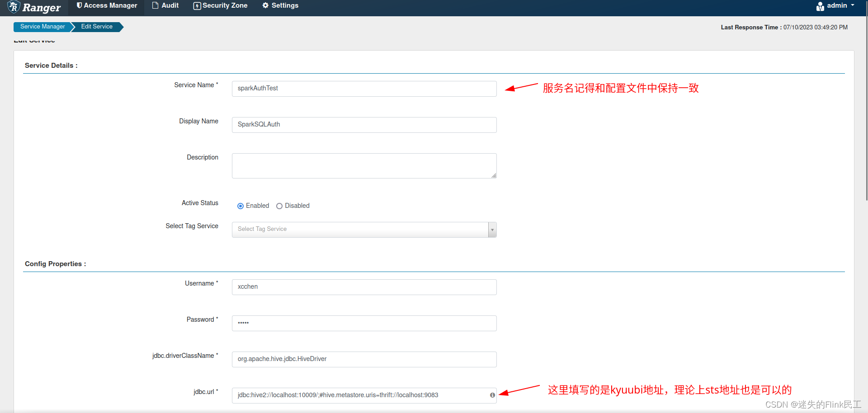The width and height of the screenshot is (868, 413).
Task: Click the Ranger logo icon
Action: (14, 7)
